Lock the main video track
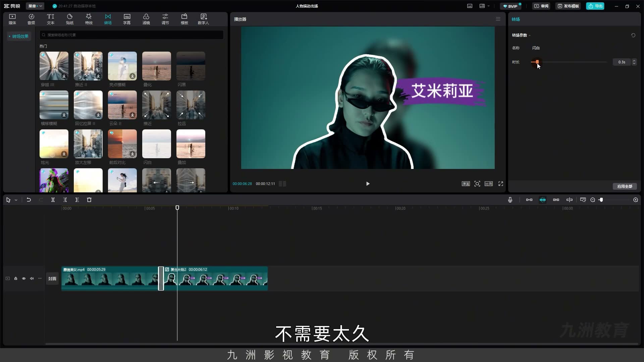The height and width of the screenshot is (362, 644). 16,279
